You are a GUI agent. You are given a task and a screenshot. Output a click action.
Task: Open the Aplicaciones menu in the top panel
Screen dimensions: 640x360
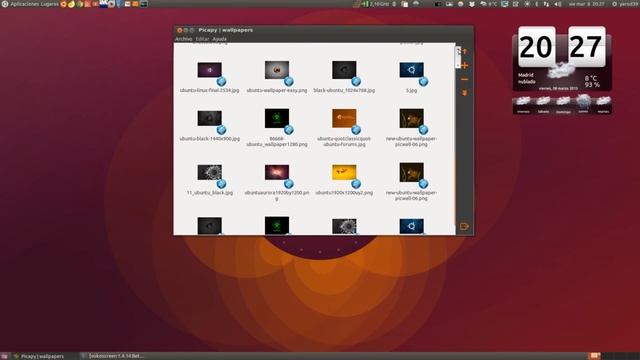[x=25, y=4]
